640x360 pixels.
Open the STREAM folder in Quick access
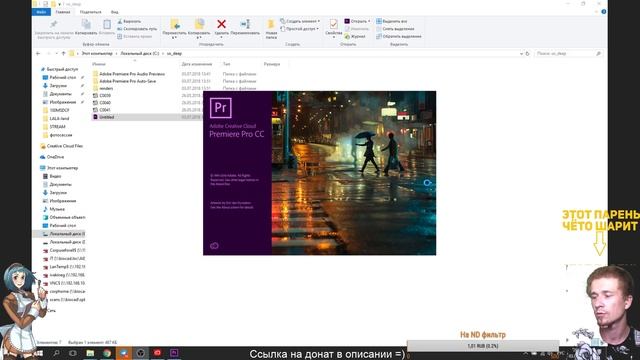54,127
